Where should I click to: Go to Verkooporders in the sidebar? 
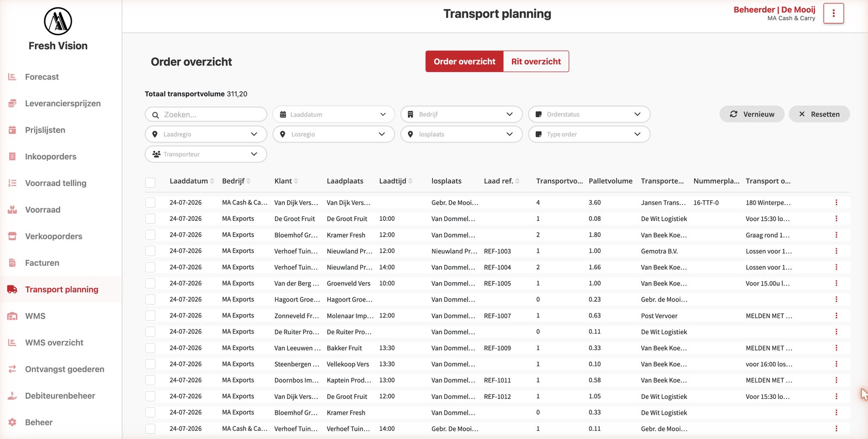coord(54,237)
